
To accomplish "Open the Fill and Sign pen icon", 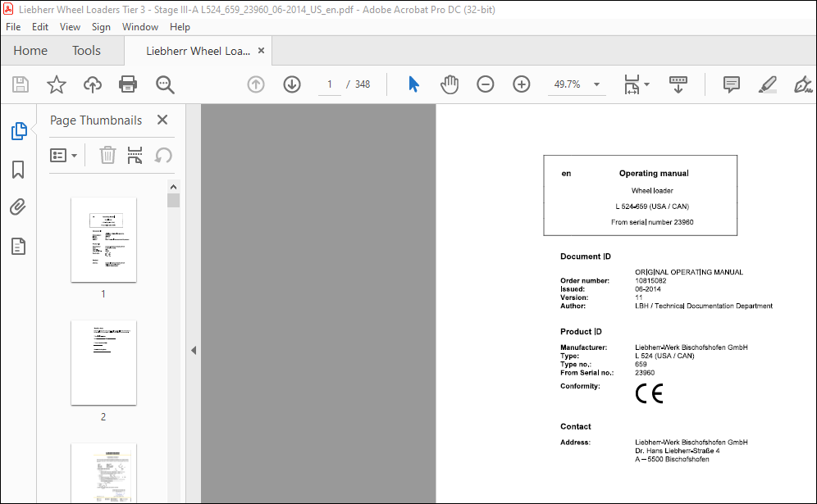I will click(x=803, y=84).
